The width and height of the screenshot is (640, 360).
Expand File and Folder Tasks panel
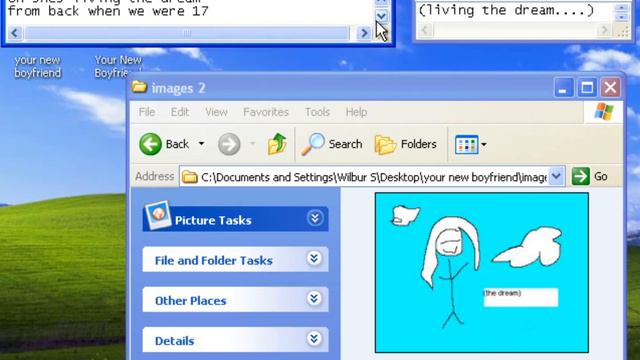tap(314, 258)
